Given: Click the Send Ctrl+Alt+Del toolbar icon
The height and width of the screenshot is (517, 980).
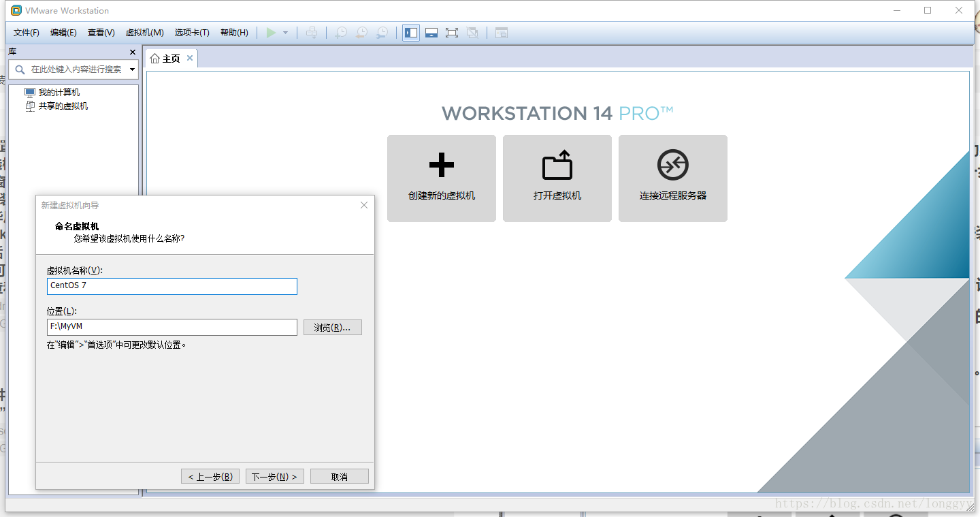Looking at the screenshot, I should click(312, 33).
